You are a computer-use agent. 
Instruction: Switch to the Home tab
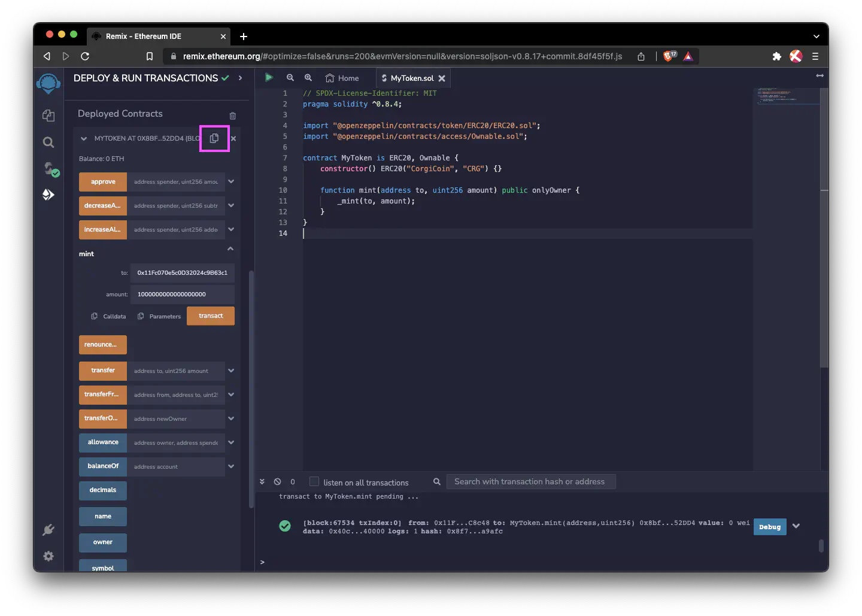[x=342, y=78]
